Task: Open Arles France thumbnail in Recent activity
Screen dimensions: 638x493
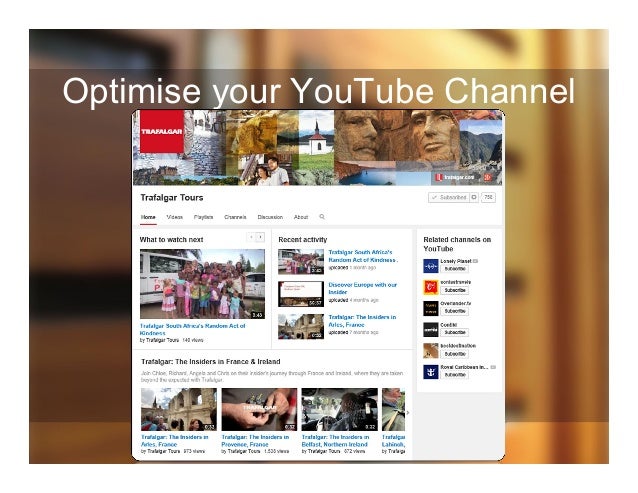Action: point(301,326)
